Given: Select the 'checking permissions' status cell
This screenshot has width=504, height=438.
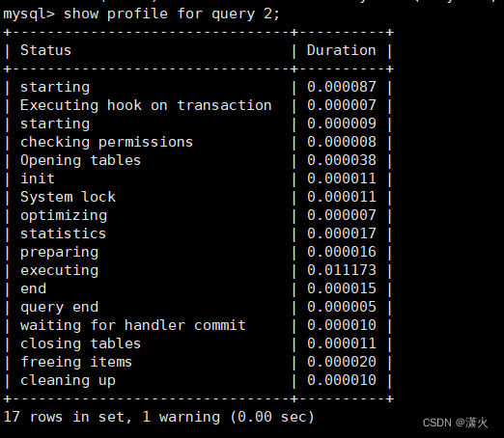Looking at the screenshot, I should (106, 142).
